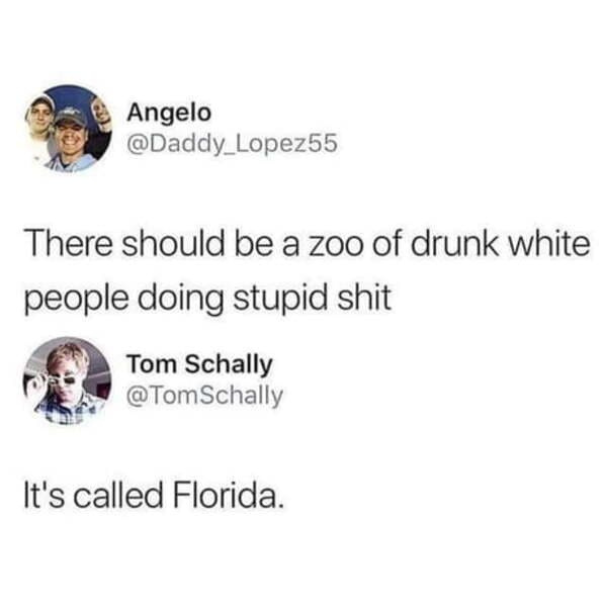Click the sunglasses in Tom's avatar
The image size is (600, 600).
coord(59,381)
